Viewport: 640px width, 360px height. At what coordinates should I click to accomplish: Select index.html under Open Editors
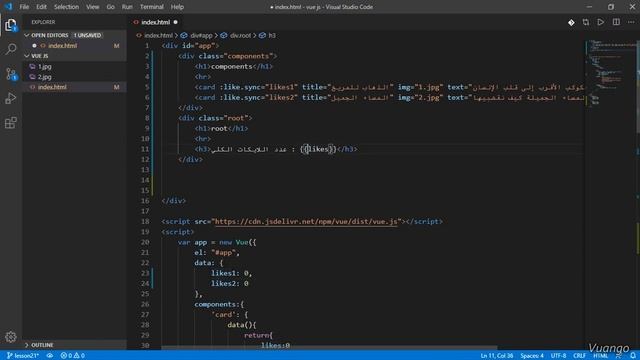click(x=62, y=46)
